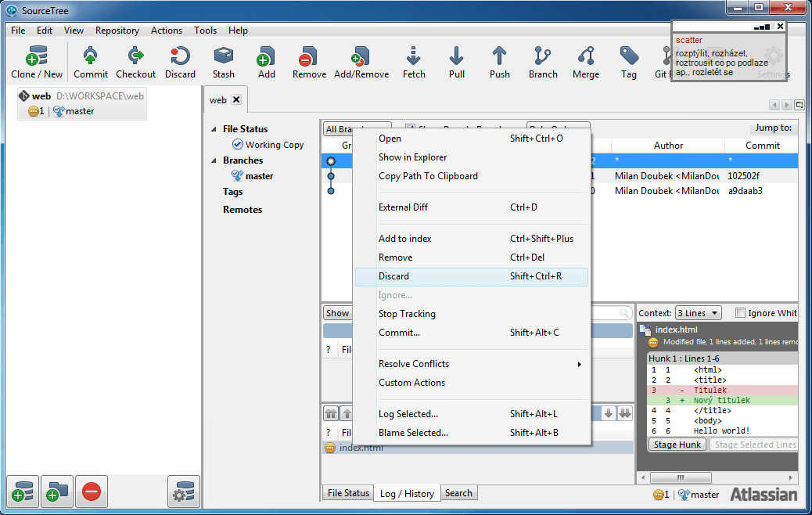Screen dimensions: 812x515
Task: Click the add repository icon at bottom-left
Action: click(23, 492)
